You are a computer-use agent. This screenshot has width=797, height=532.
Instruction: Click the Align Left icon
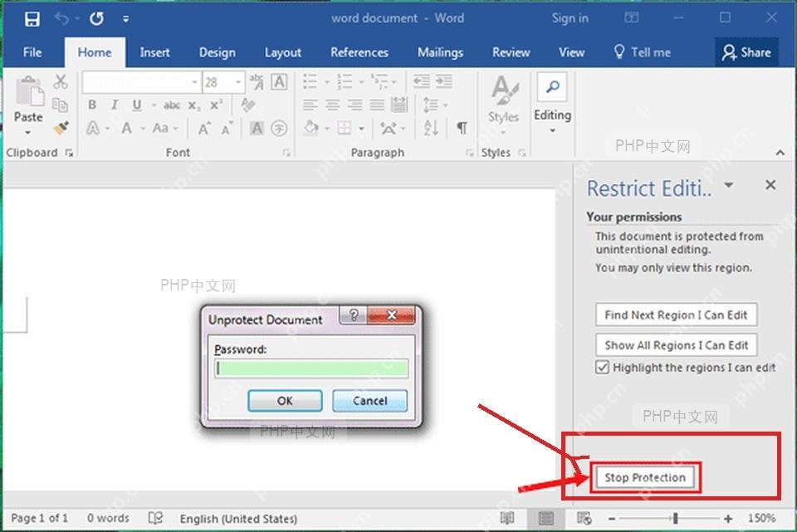point(310,105)
